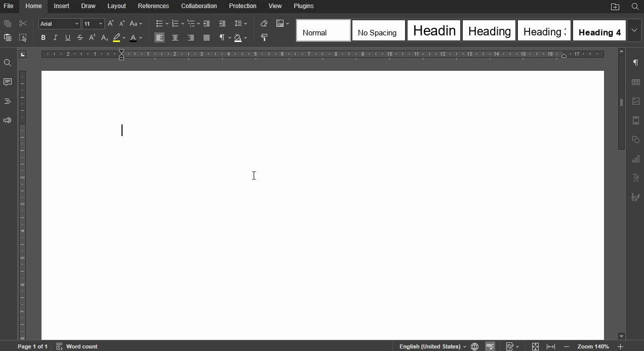This screenshot has height=351, width=644.
Task: Toggle underline formatting
Action: [x=68, y=38]
